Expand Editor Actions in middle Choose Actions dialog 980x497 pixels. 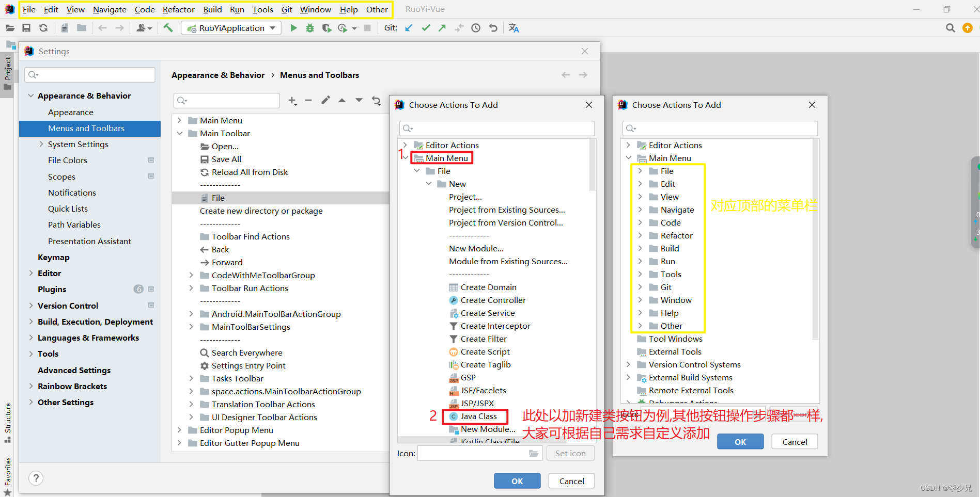[405, 145]
